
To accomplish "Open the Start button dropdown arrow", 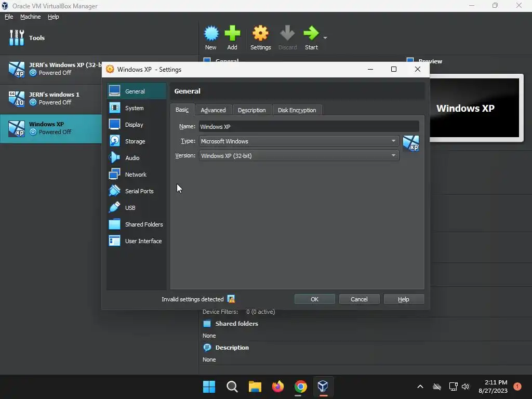I will (x=325, y=37).
